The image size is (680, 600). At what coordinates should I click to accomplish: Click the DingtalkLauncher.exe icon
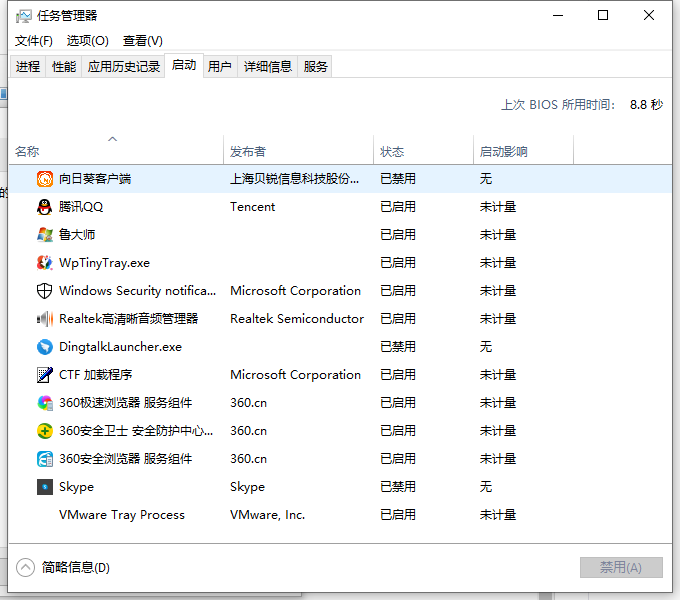pos(45,347)
